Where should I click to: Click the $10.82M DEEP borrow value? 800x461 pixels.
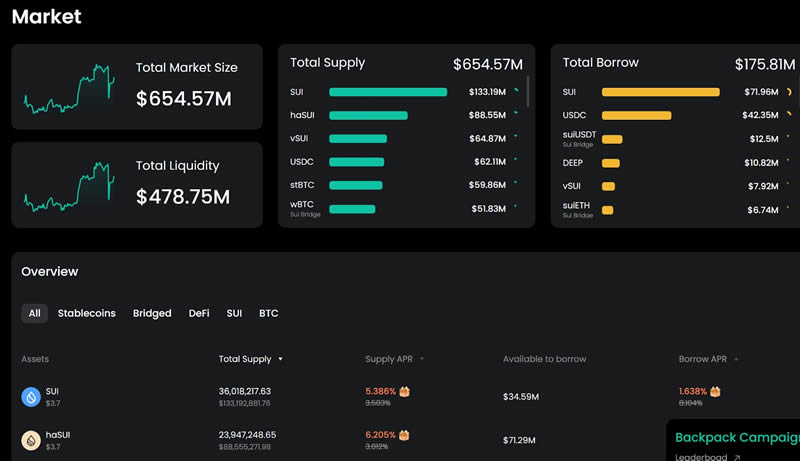[x=761, y=163]
